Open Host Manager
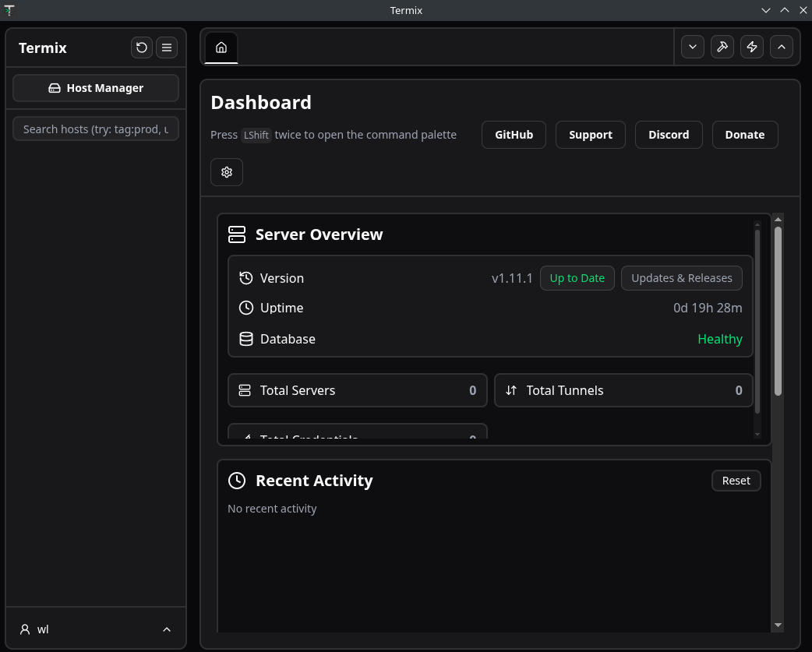Image resolution: width=812 pixels, height=652 pixels. point(96,88)
